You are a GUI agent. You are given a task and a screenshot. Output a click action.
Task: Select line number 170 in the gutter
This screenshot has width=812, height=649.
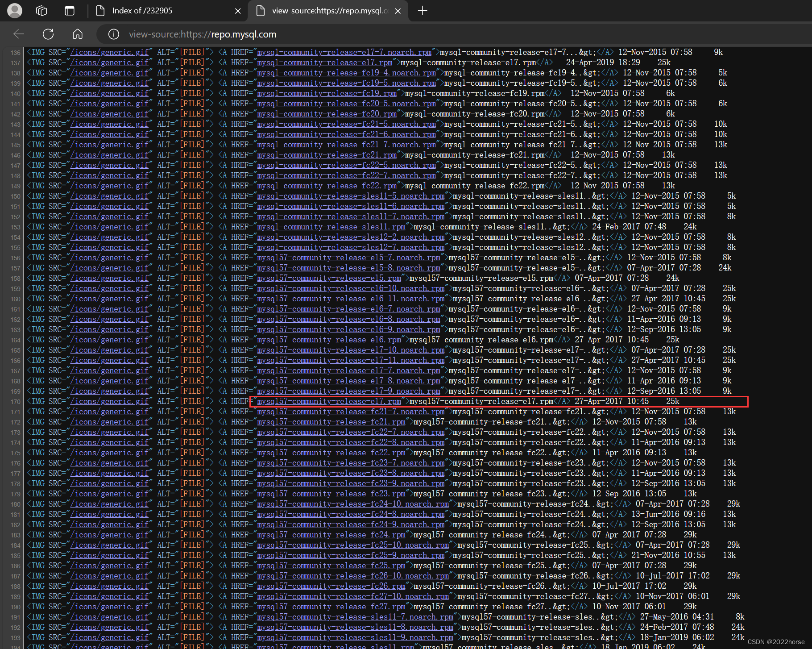16,402
